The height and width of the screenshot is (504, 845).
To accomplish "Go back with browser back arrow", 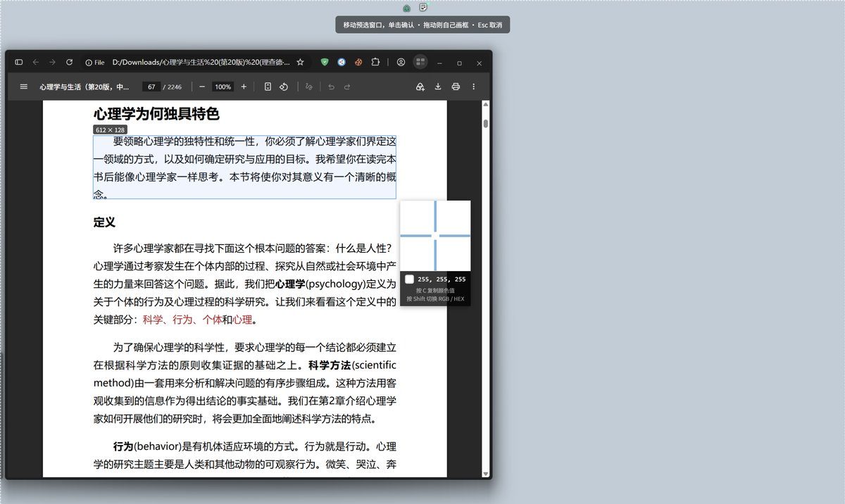I will pyautogui.click(x=36, y=62).
